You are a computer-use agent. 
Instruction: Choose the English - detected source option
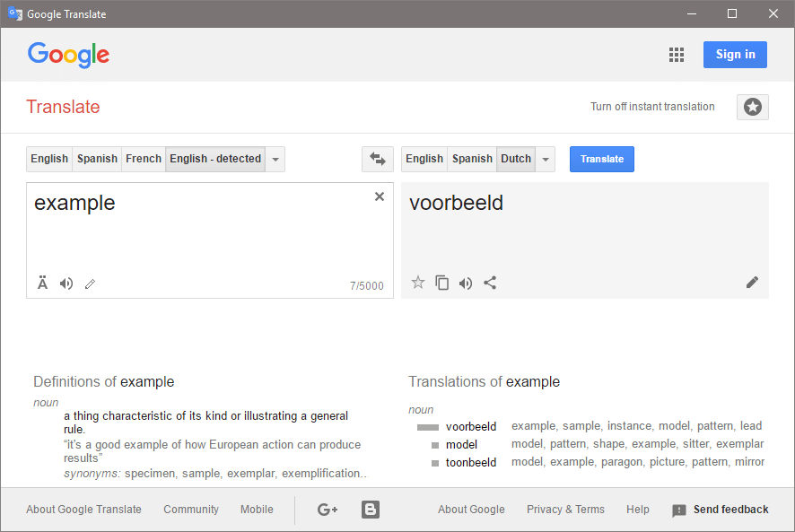point(215,160)
